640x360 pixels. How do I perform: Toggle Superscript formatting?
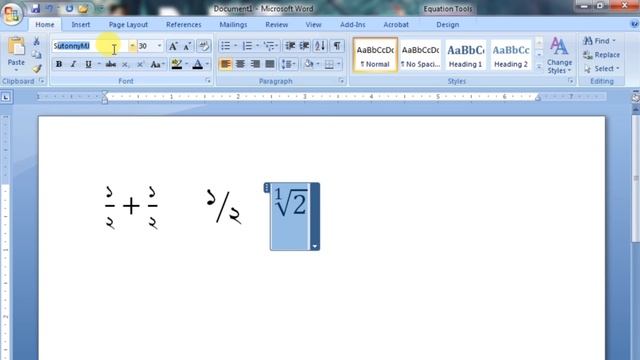140,64
